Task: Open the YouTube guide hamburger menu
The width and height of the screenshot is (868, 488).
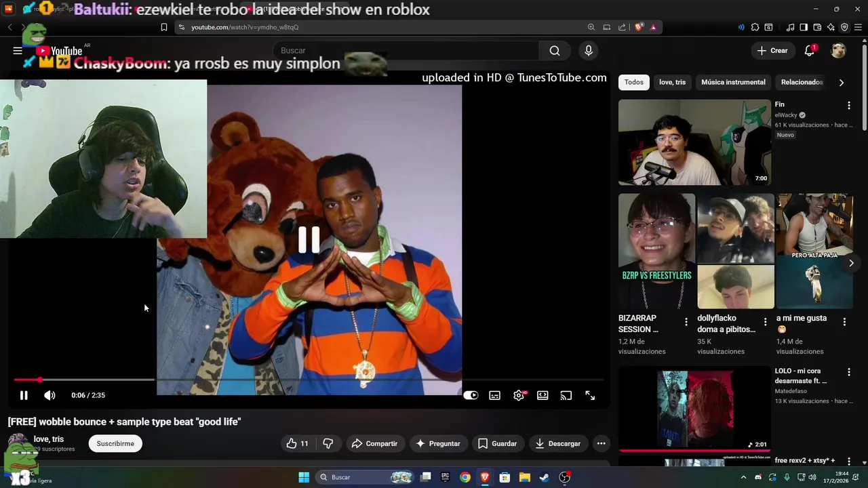Action: 18,51
